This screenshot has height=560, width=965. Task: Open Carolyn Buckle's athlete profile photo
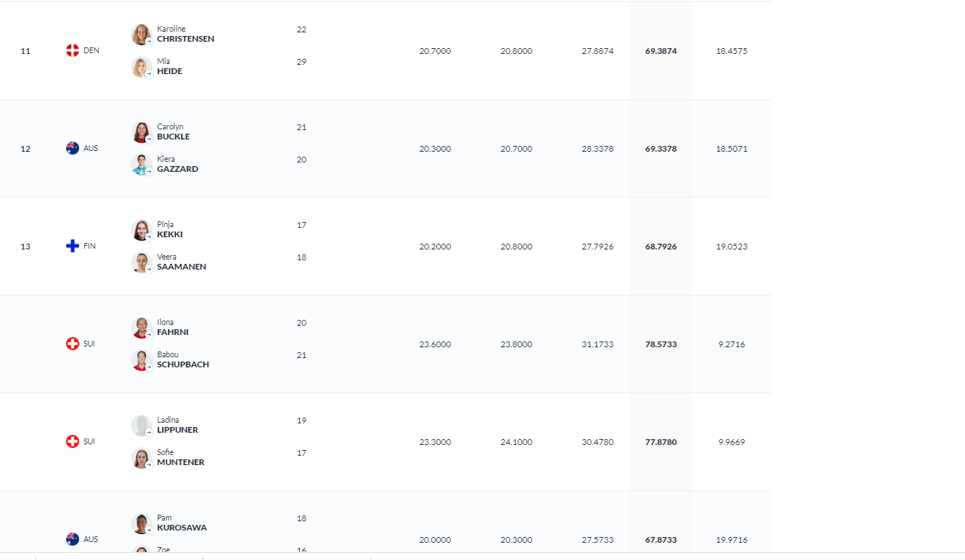pyautogui.click(x=141, y=132)
